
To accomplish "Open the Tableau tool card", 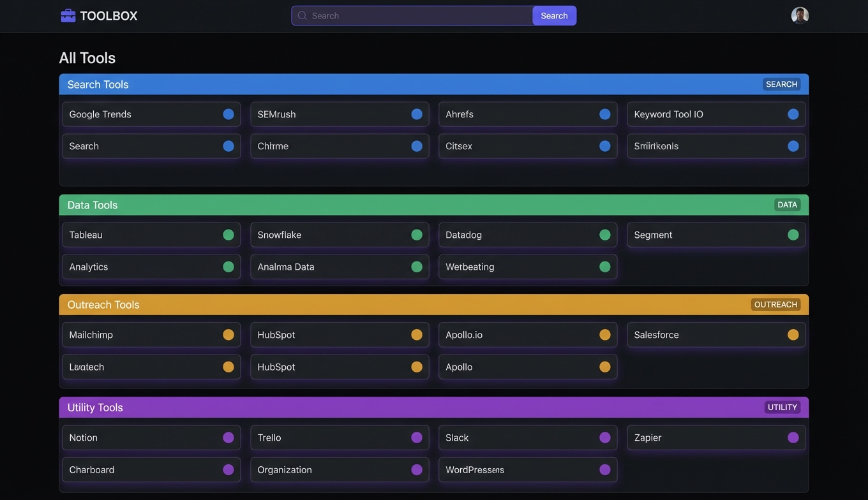I will pos(140,235).
